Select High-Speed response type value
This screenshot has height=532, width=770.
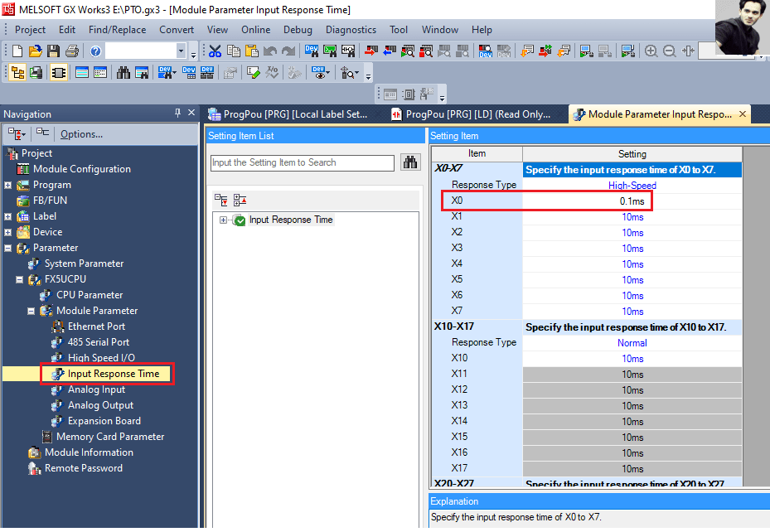coord(632,185)
